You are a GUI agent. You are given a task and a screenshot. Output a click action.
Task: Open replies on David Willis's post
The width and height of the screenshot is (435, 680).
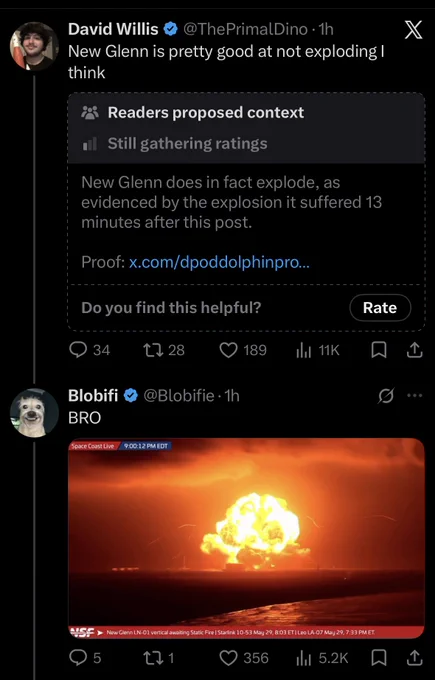[x=89, y=350]
